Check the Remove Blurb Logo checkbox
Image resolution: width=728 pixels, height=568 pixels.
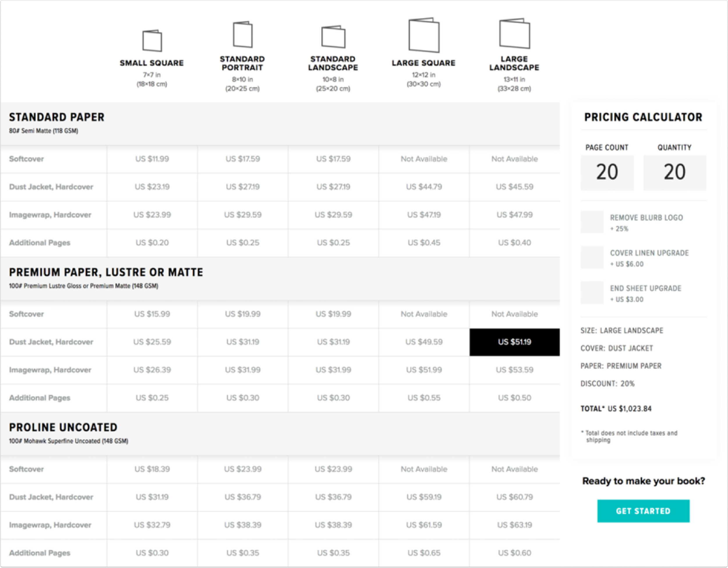tap(592, 222)
